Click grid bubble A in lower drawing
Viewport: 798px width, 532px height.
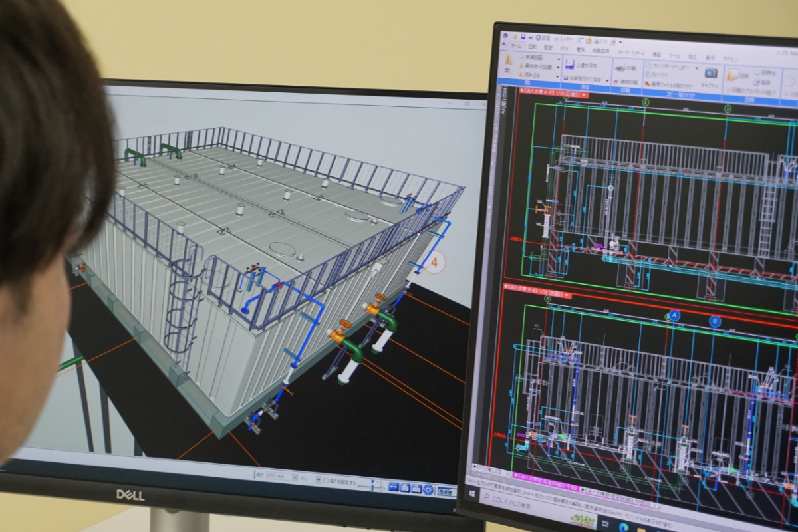674,315
